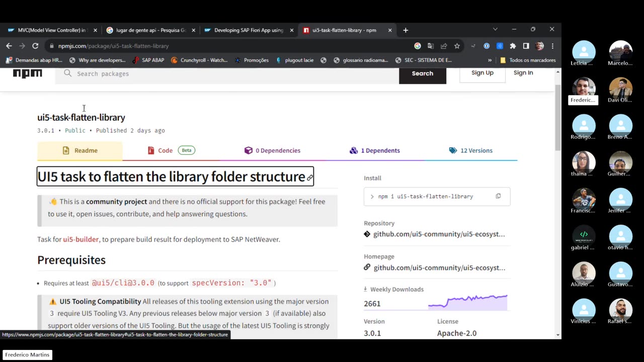Open the blue sound extension icon
644x362 pixels.
[x=500, y=46]
